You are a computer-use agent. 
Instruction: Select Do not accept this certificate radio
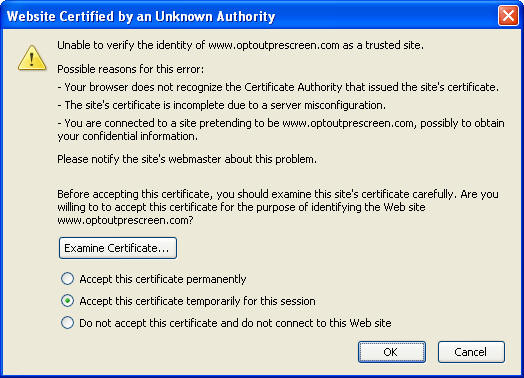67,323
